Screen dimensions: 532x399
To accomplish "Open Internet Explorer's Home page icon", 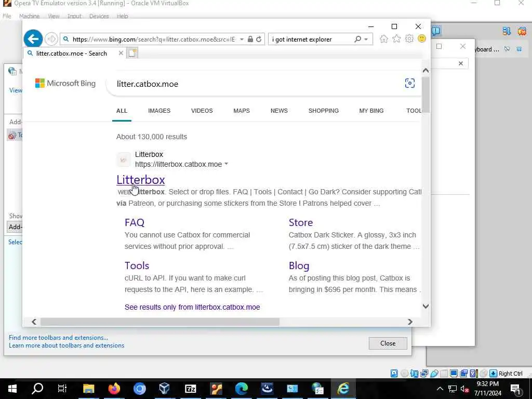I will point(384,39).
